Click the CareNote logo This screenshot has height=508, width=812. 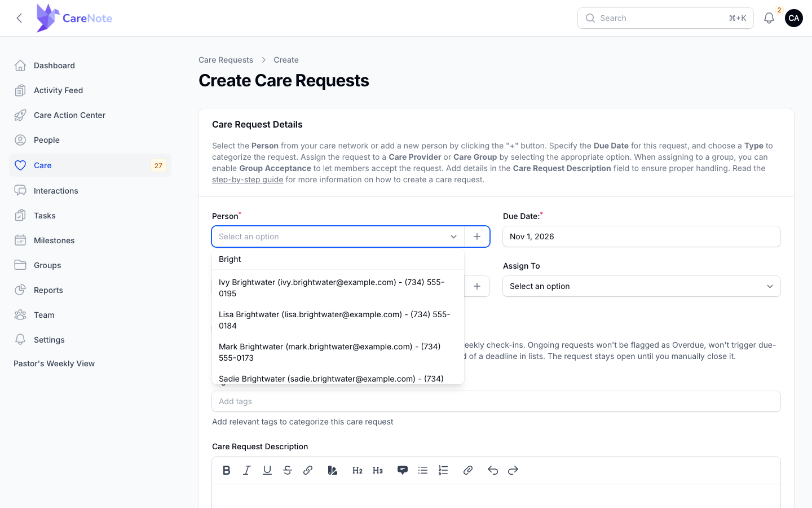pos(74,18)
